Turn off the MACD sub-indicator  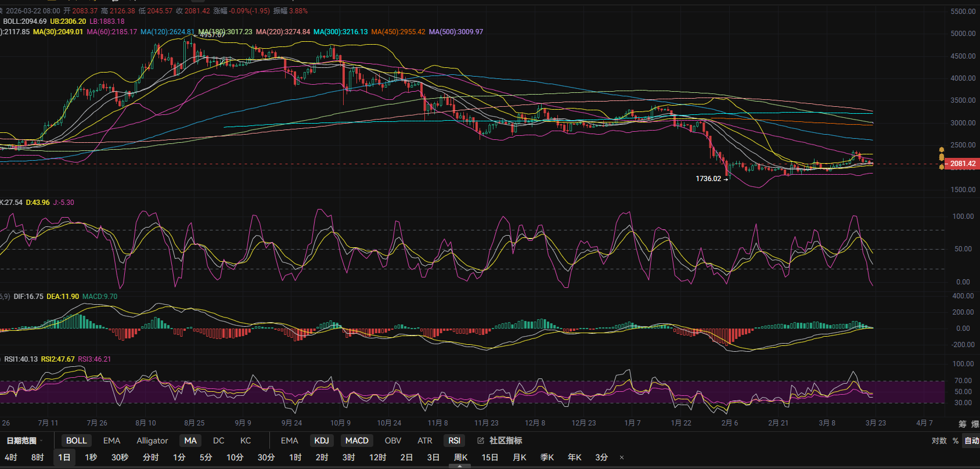pos(356,441)
